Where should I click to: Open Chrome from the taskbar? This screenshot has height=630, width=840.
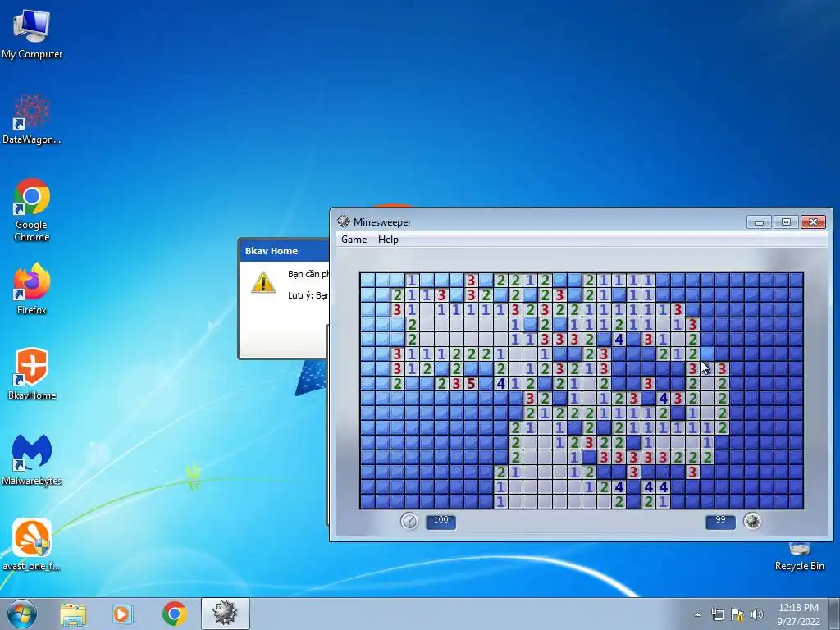[x=174, y=614]
